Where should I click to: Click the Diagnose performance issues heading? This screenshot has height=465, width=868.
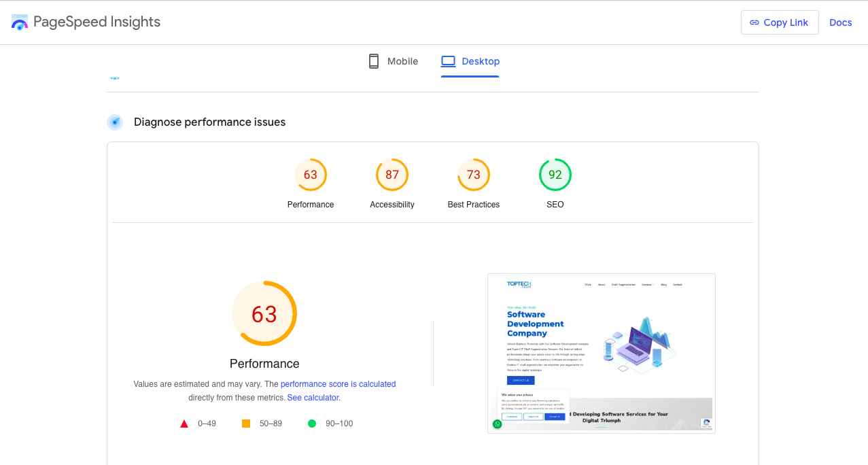209,122
